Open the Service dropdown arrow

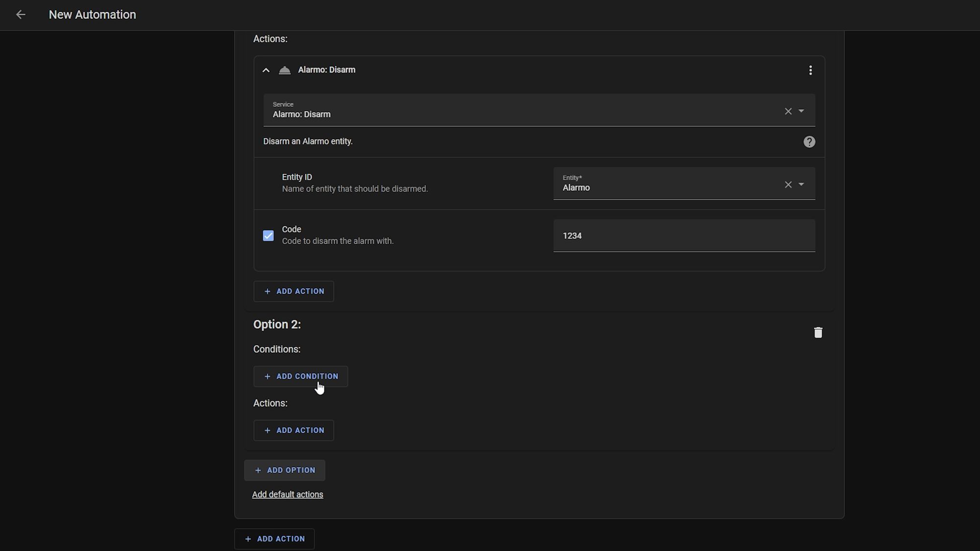801,111
